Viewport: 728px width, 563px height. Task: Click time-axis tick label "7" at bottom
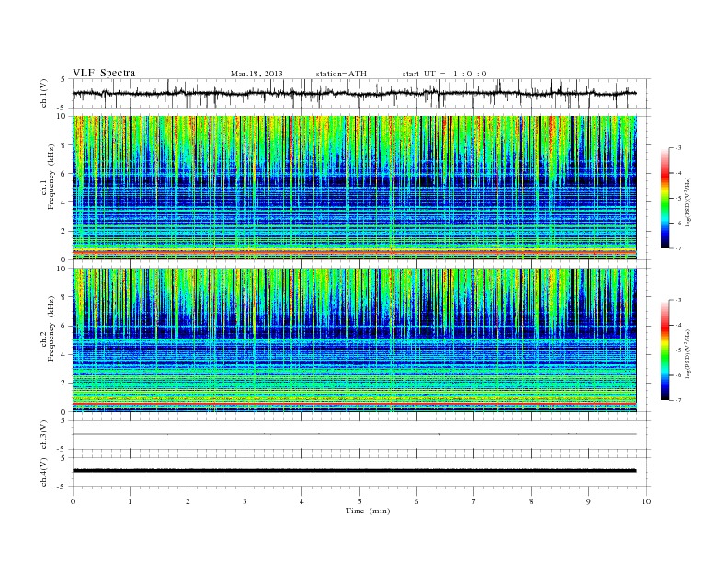point(474,501)
